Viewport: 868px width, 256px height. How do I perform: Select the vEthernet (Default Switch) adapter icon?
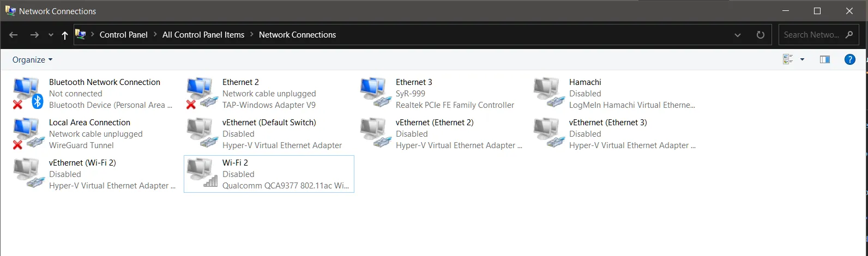[201, 133]
